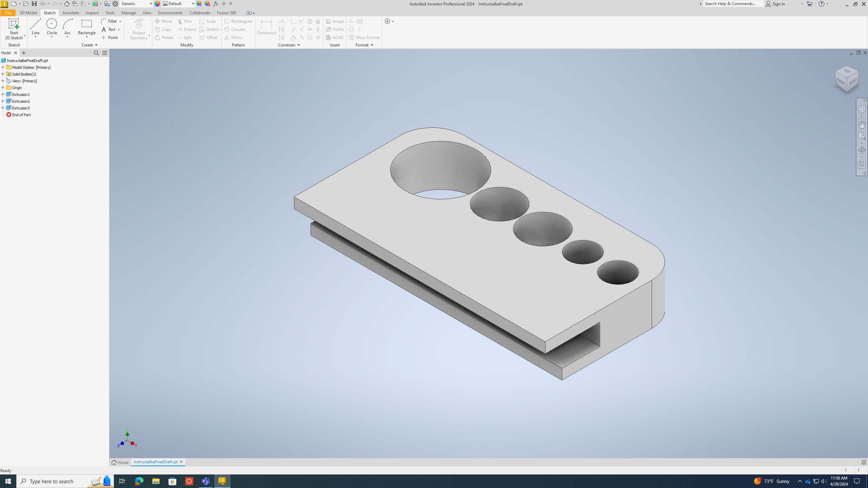Open the Manage tab
Viewport: 868px width, 488px height.
(129, 13)
